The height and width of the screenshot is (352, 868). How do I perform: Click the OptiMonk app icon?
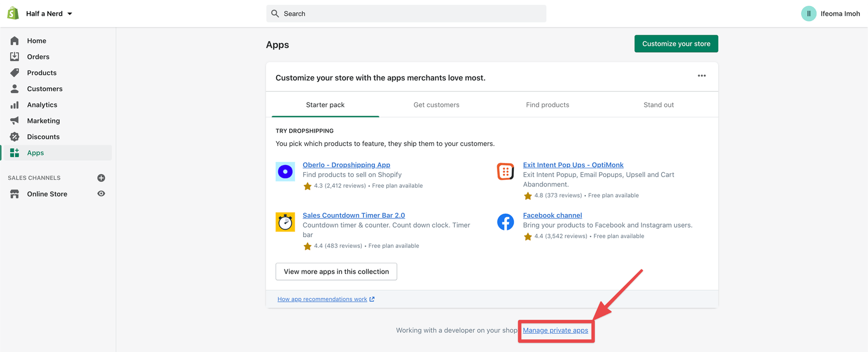506,172
